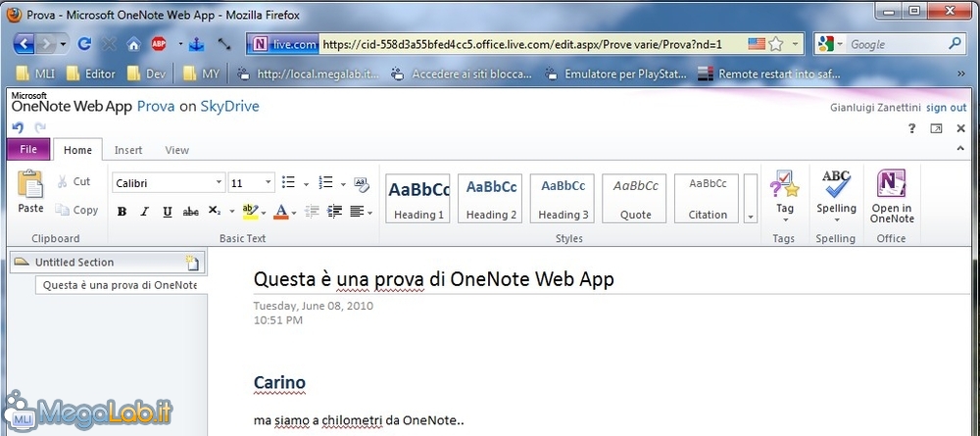980x436 pixels.
Task: Go back in Firefox
Action: click(24, 44)
